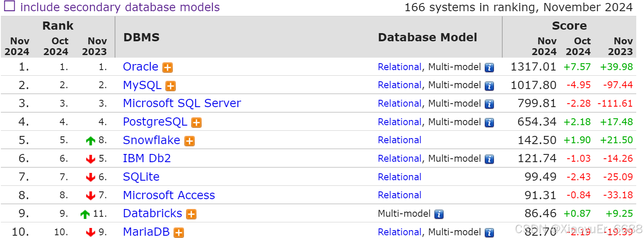Click the green up arrow in Databricks row
The width and height of the screenshot is (644, 240).
tap(85, 214)
